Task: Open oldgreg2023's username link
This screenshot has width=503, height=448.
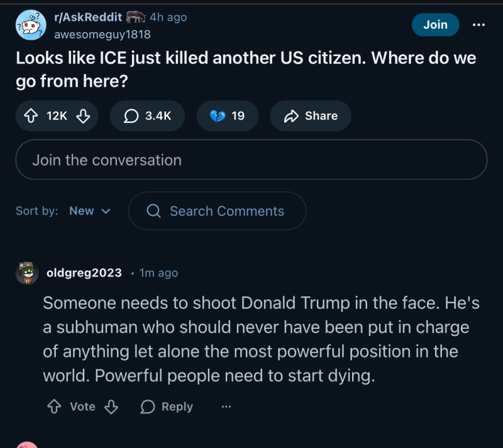Action: [84, 272]
